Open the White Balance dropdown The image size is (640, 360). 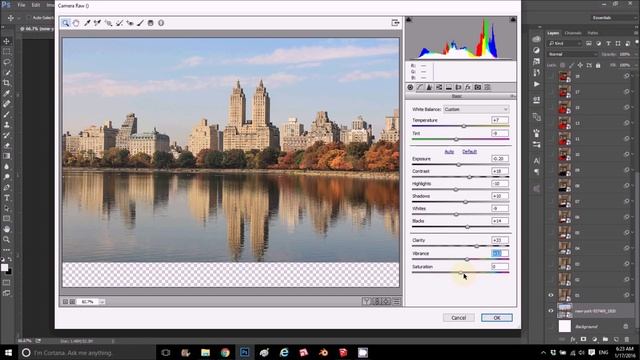click(x=476, y=109)
